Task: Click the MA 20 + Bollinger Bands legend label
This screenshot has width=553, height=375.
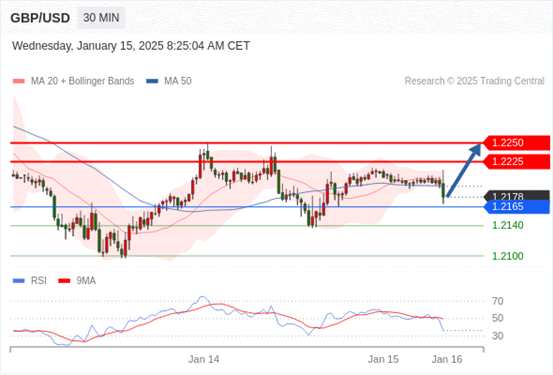Action: pos(83,81)
